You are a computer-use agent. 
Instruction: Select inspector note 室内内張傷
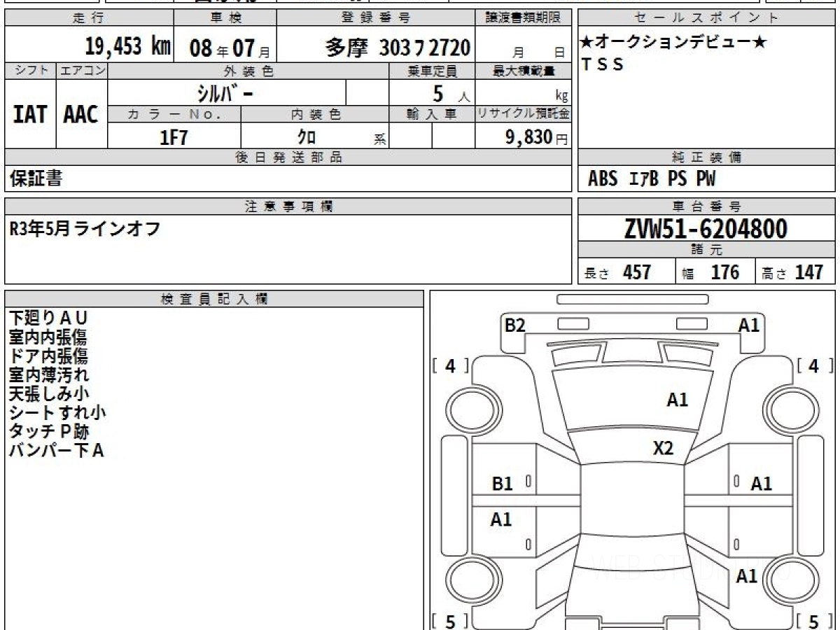coord(48,337)
